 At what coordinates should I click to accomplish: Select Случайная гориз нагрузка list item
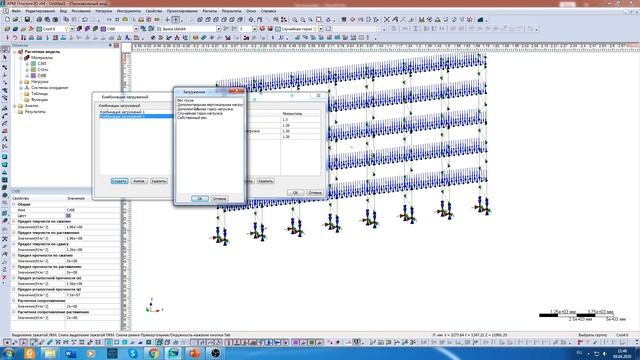[x=200, y=113]
